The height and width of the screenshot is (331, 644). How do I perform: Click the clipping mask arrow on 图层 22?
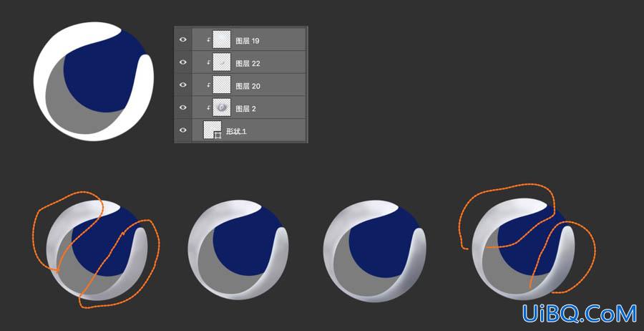[x=208, y=62]
